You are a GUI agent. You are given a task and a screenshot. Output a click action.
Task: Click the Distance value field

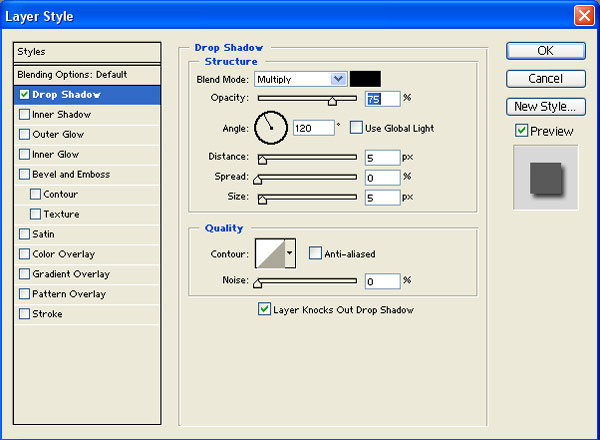tap(381, 158)
